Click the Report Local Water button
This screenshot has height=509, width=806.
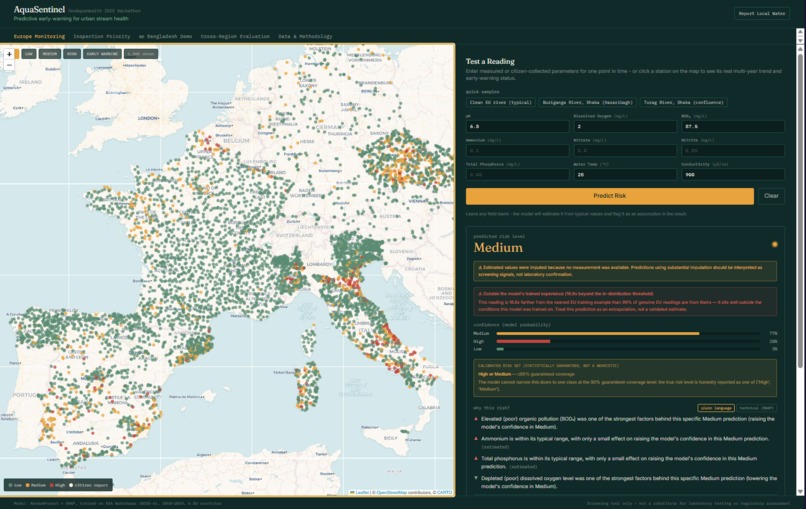coord(762,13)
